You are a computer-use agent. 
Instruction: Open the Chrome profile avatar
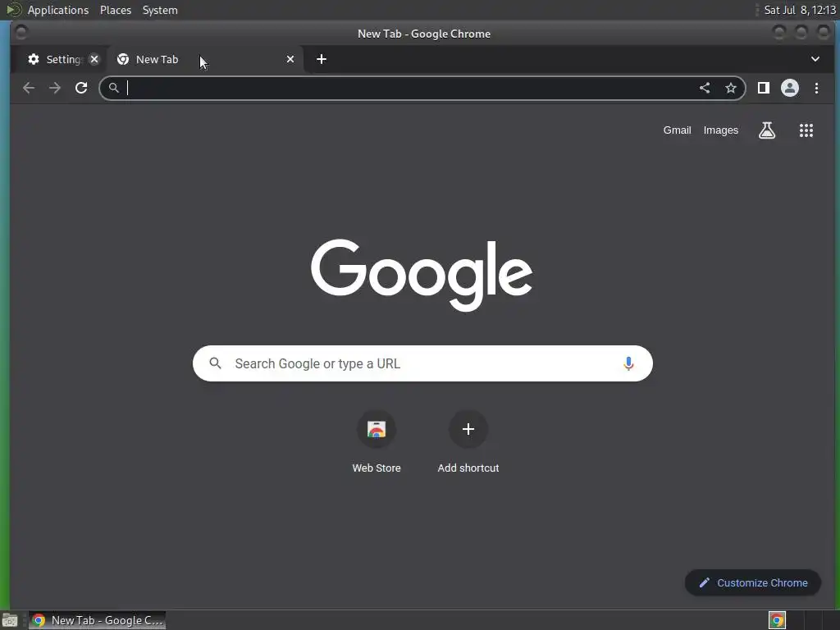pos(790,88)
